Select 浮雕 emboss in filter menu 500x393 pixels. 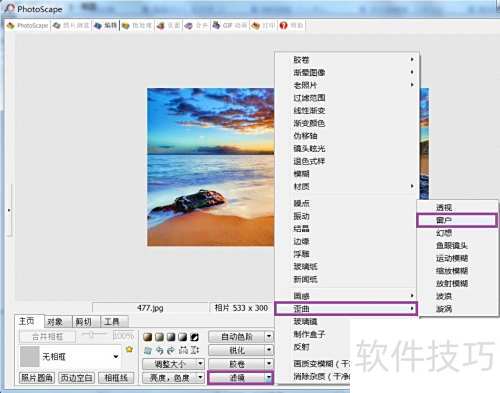[x=346, y=254]
